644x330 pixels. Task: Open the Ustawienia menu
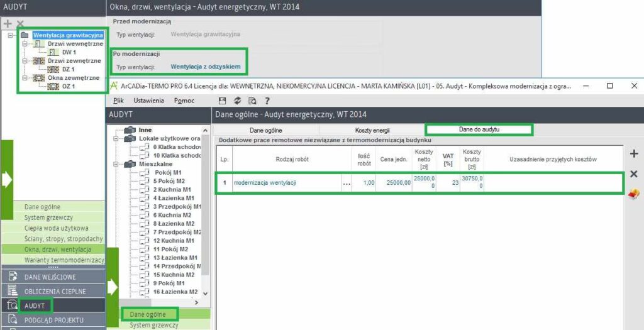tap(148, 101)
